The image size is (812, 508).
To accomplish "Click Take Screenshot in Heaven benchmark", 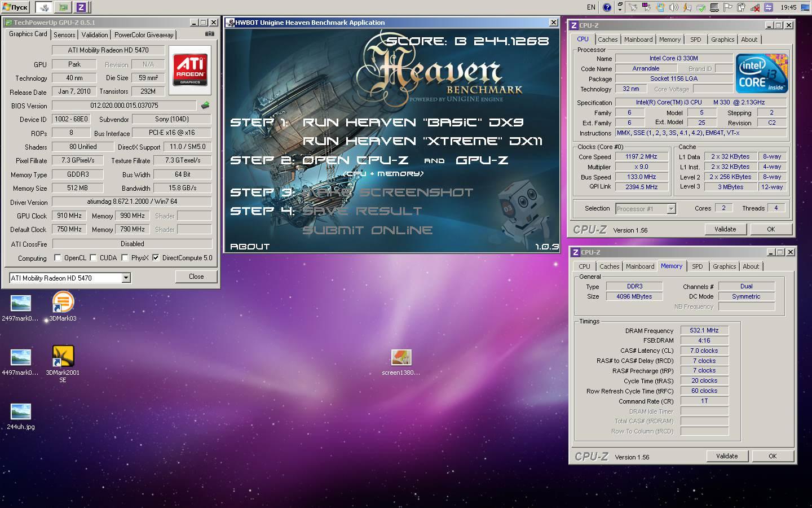I will coord(388,192).
